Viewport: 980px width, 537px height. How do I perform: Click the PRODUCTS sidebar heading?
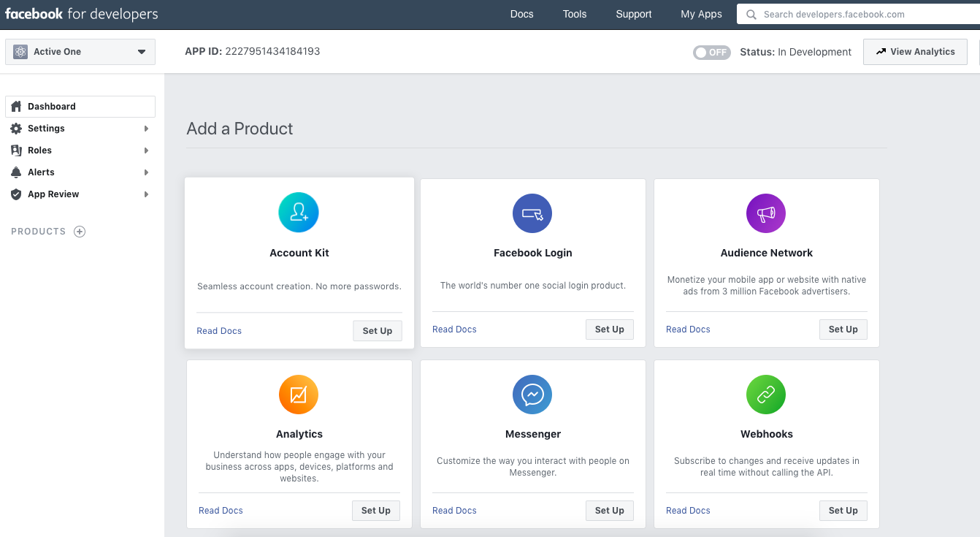pos(39,232)
